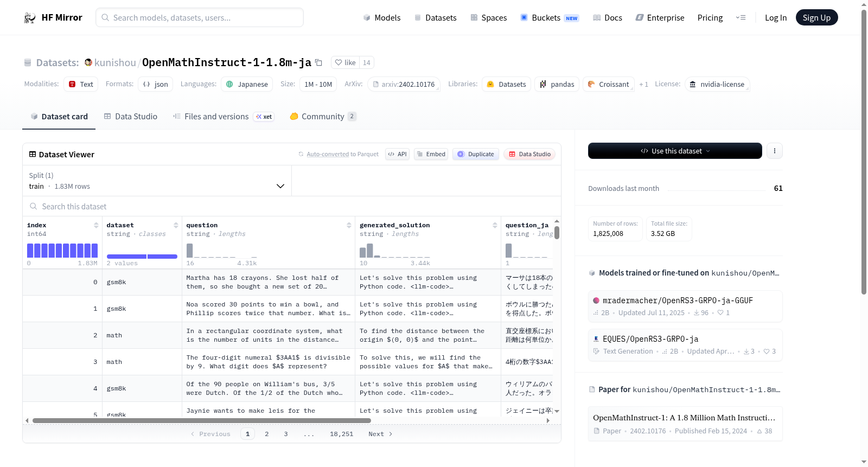Click the Duplicate button
868x467 pixels.
(476, 154)
